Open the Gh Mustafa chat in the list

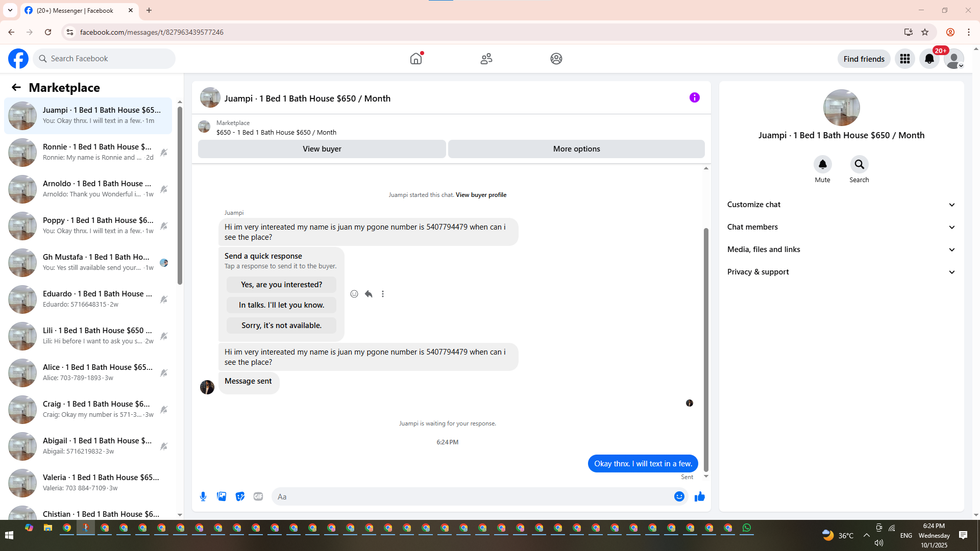click(88, 263)
